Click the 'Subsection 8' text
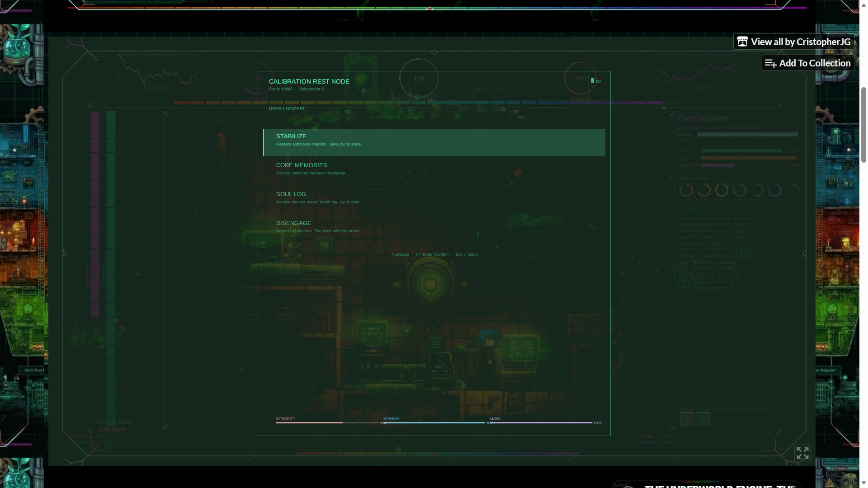This screenshot has height=488, width=868. [311, 89]
